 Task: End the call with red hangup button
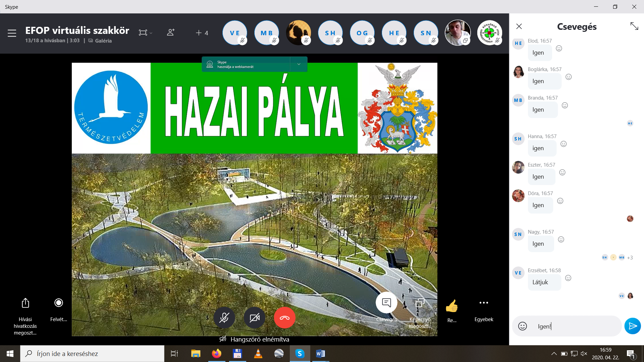[x=285, y=318]
